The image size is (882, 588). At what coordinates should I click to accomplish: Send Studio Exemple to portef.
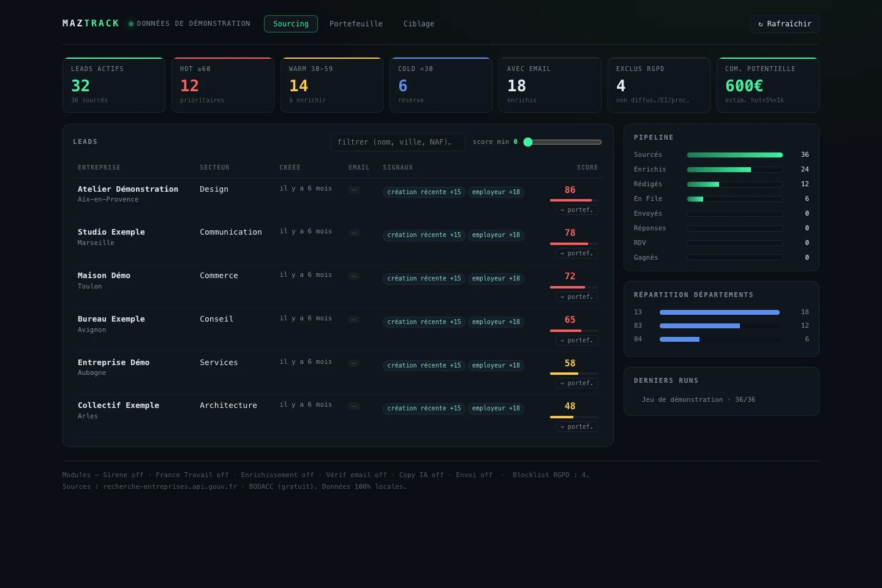(577, 254)
